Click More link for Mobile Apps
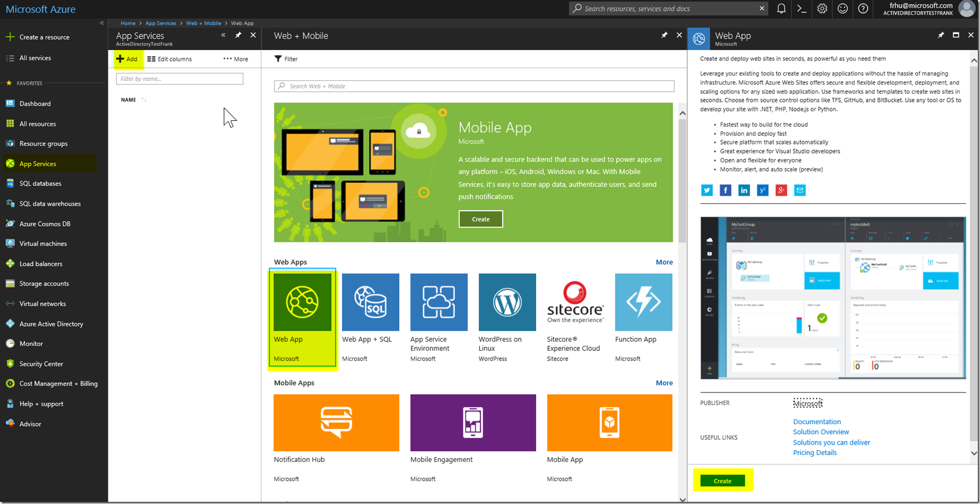 664,383
